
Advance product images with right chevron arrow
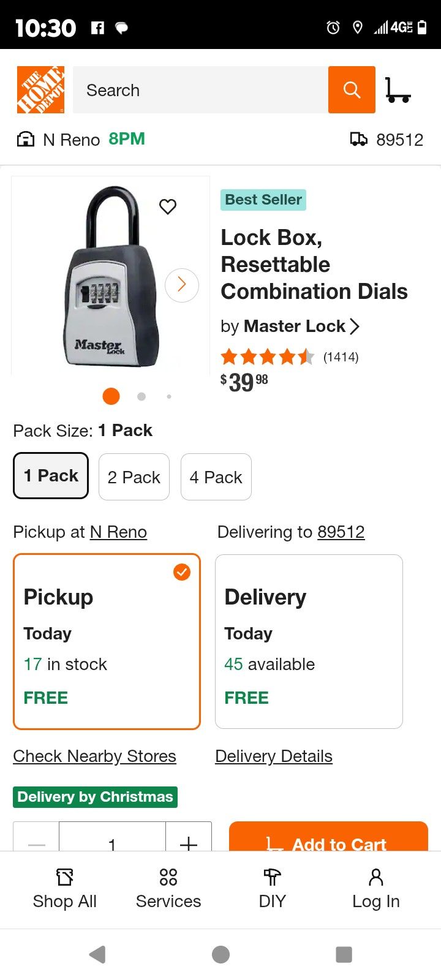(181, 285)
